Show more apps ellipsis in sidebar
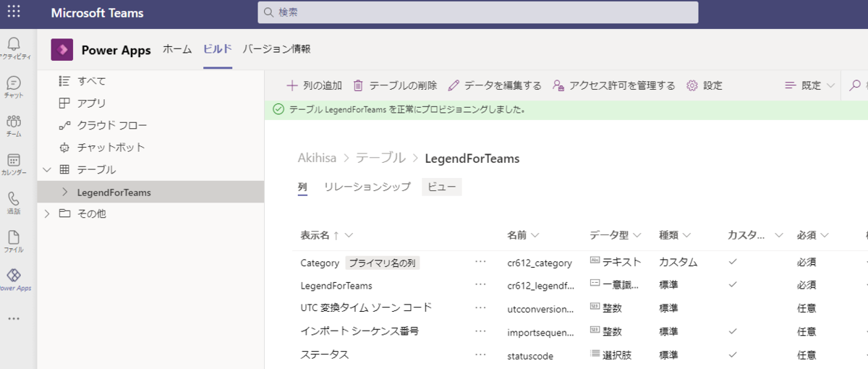This screenshot has width=868, height=369. click(14, 318)
